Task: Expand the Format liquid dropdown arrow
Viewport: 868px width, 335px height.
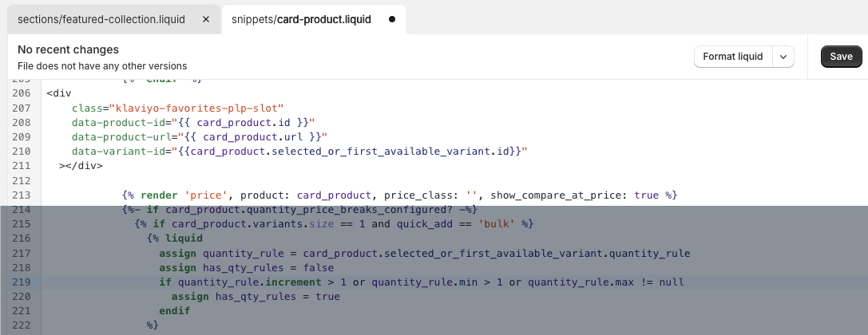Action: click(x=783, y=57)
